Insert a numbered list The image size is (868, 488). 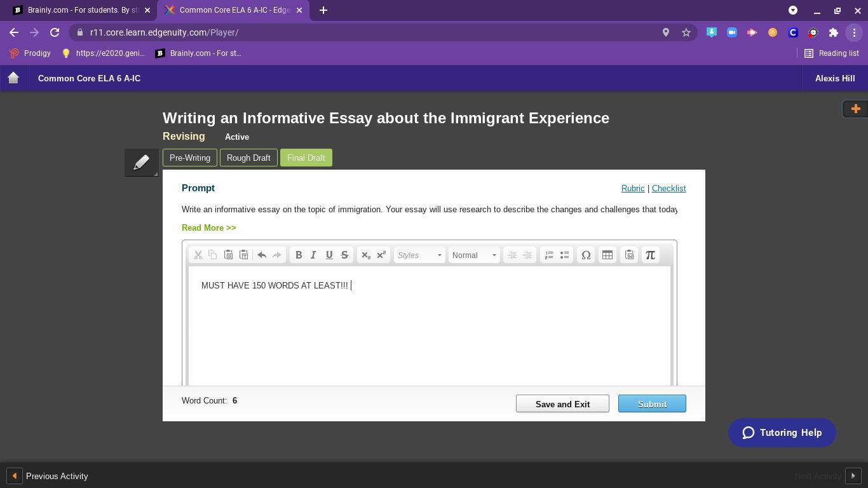549,255
